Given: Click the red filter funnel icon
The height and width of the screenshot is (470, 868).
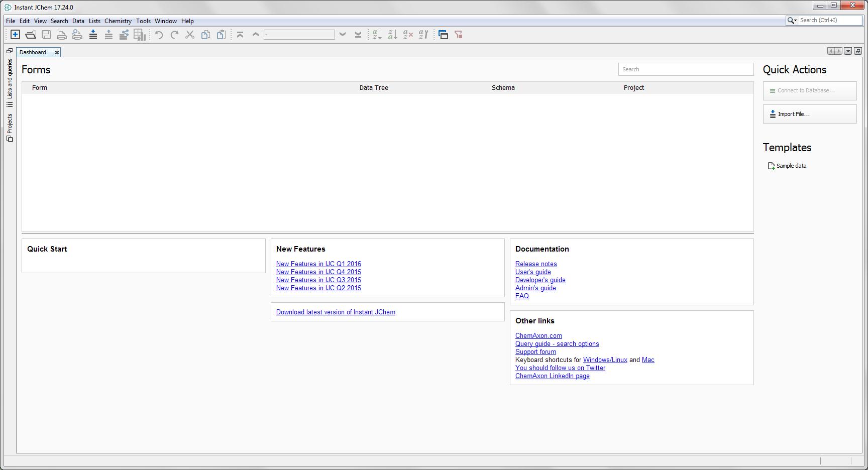Looking at the screenshot, I should (x=459, y=35).
